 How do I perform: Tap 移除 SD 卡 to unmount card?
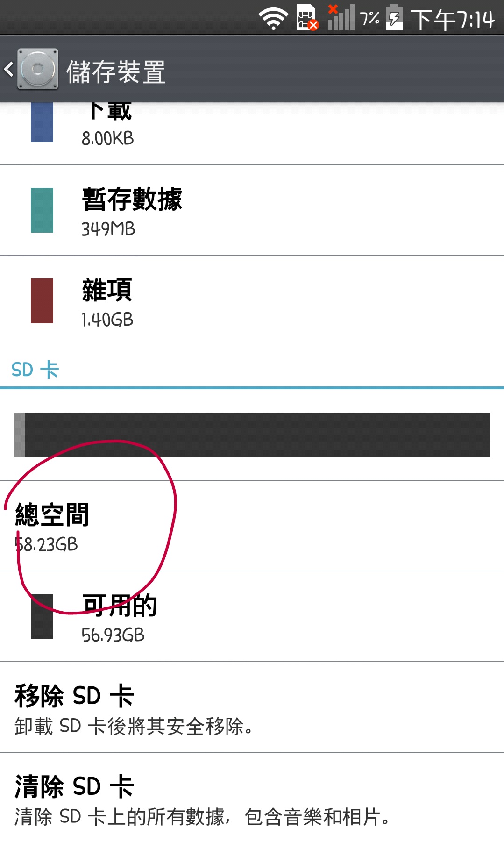252,707
